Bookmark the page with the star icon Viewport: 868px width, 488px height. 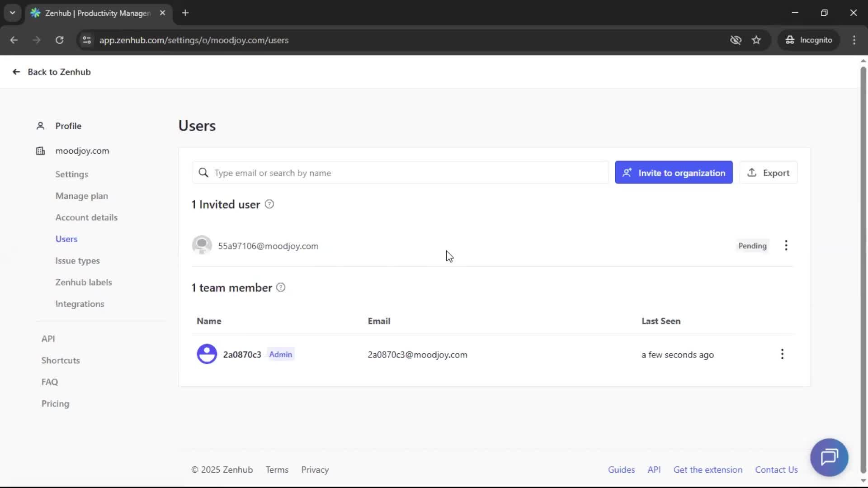point(756,40)
